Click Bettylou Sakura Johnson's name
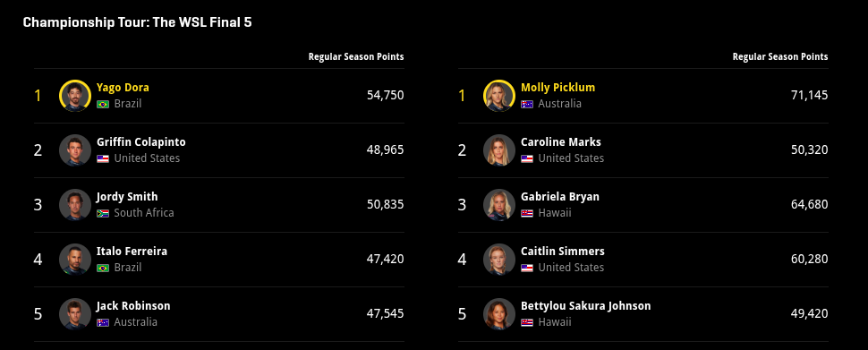 pyautogui.click(x=586, y=306)
